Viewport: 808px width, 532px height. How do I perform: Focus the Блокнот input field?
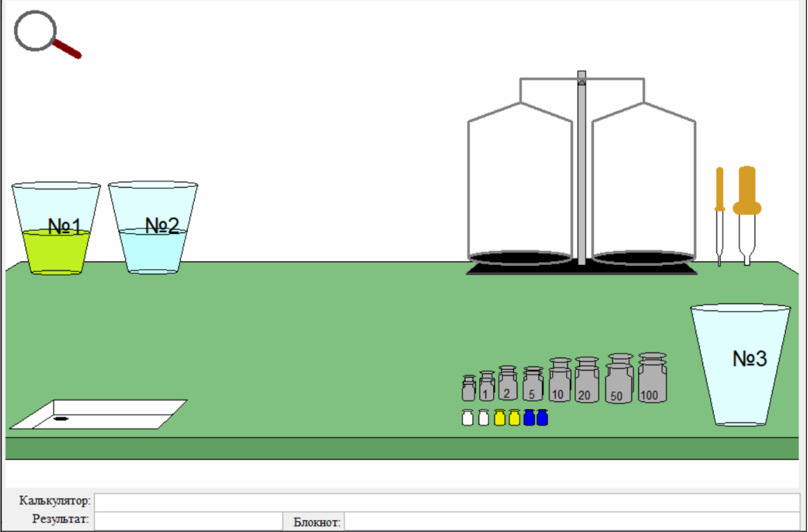pos(572,521)
